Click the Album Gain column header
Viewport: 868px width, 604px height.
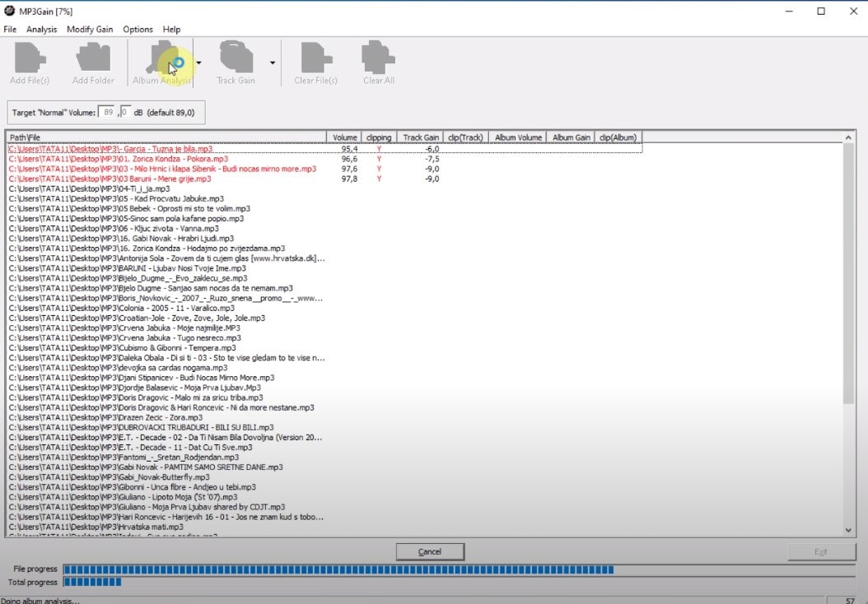[571, 137]
